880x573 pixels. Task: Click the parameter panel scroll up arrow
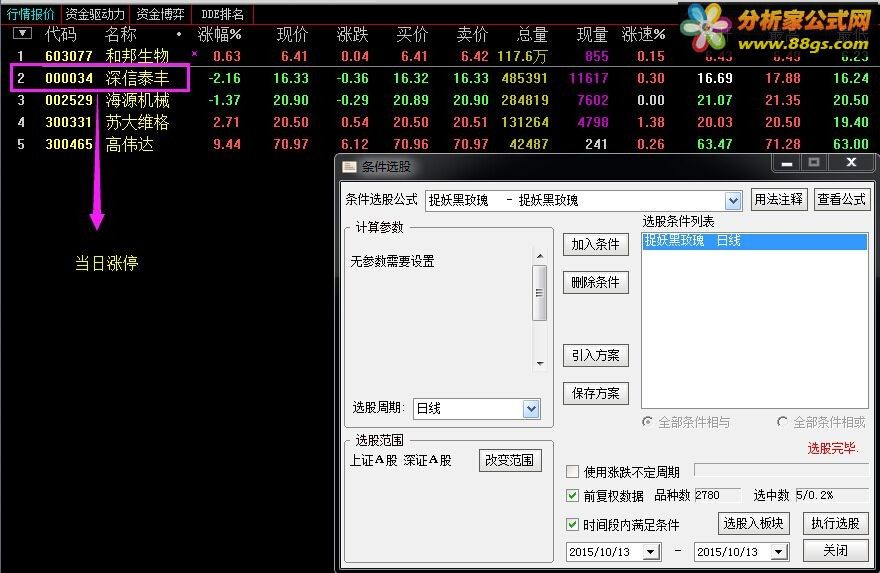(x=540, y=256)
